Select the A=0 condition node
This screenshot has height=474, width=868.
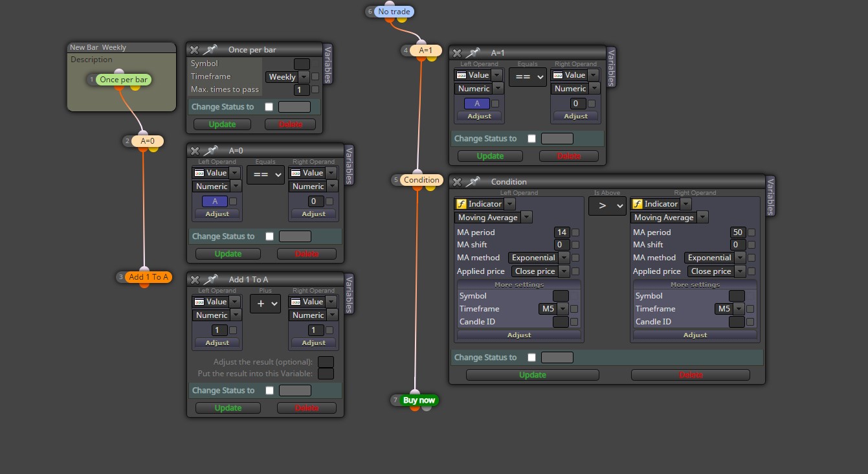click(148, 141)
